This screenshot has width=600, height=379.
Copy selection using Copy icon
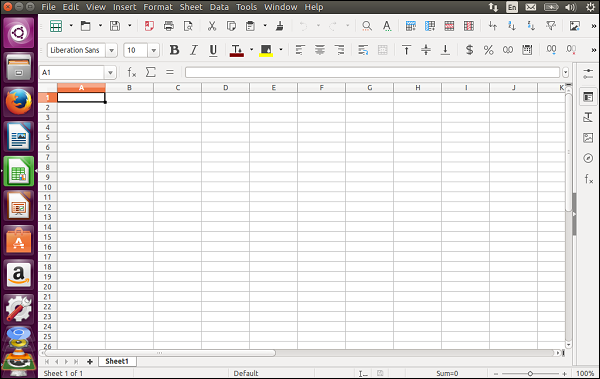click(231, 26)
